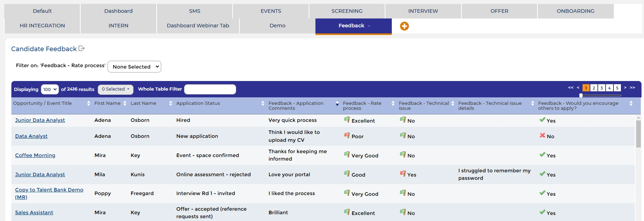Go to results page 4
644x221 pixels.
(x=609, y=88)
